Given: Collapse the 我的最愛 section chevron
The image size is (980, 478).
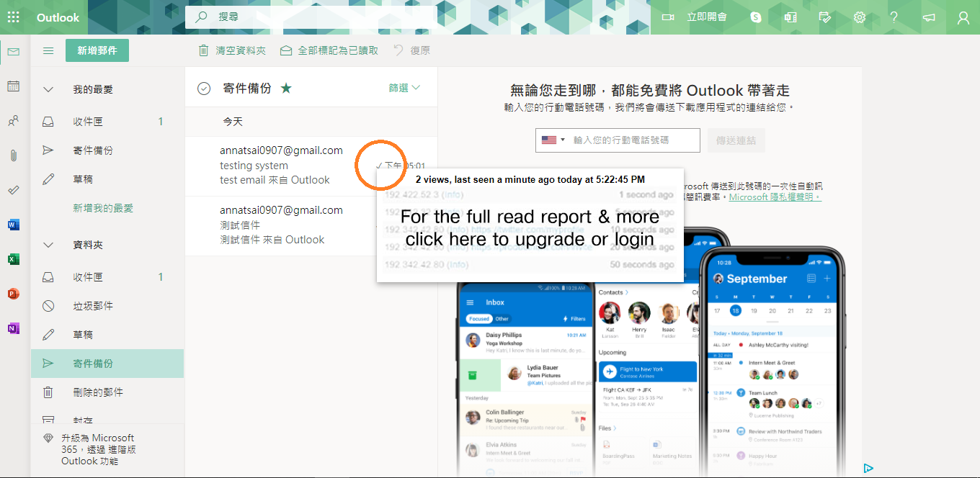Looking at the screenshot, I should tap(48, 89).
